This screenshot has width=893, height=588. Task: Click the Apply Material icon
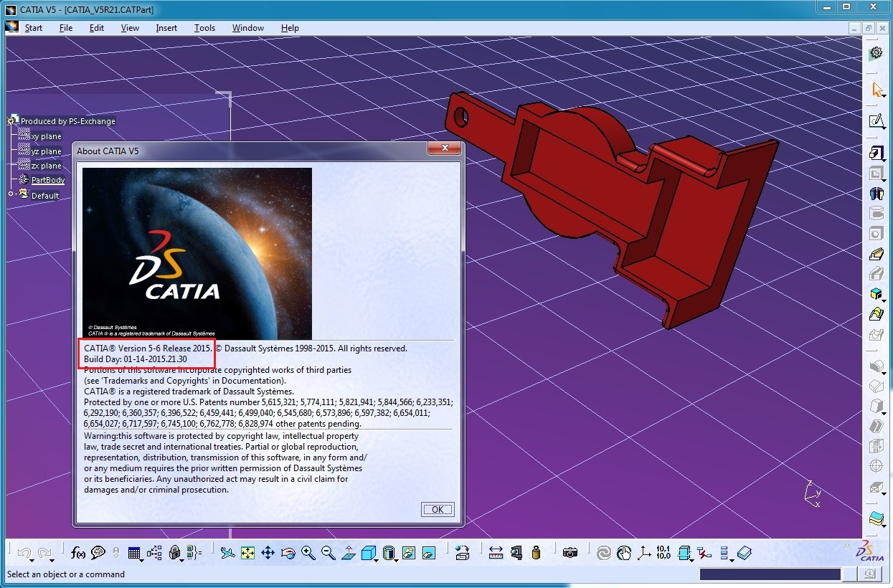click(745, 553)
